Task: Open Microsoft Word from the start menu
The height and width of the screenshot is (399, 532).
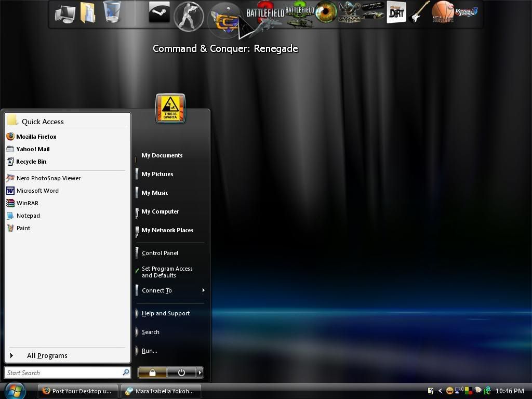Action: pos(37,191)
